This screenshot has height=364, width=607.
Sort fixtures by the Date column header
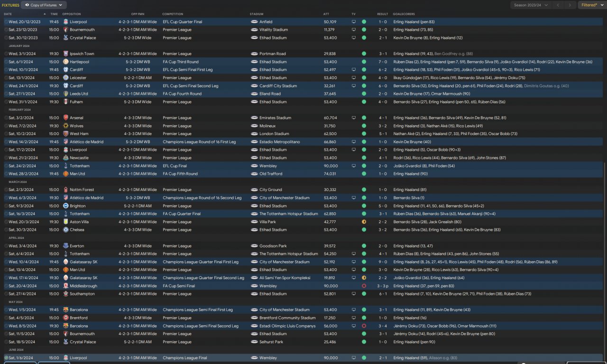(x=8, y=14)
